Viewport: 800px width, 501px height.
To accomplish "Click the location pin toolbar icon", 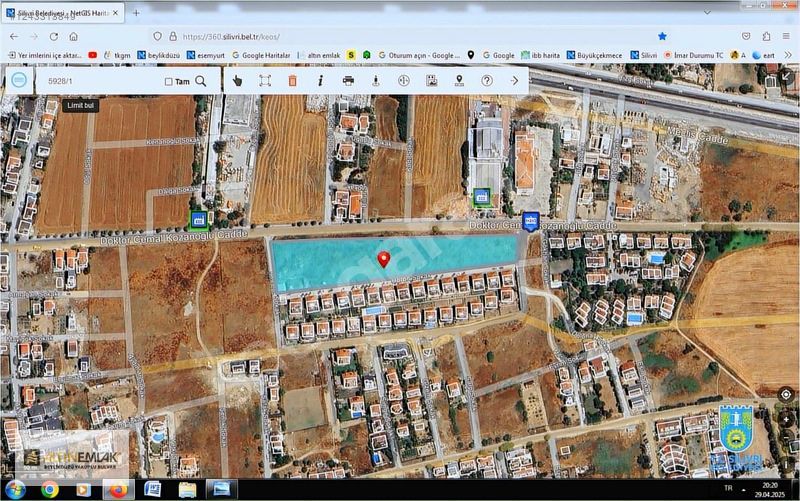I will 459,81.
